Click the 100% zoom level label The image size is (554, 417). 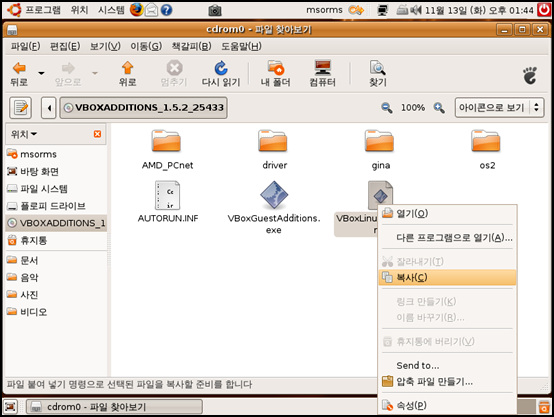[413, 107]
